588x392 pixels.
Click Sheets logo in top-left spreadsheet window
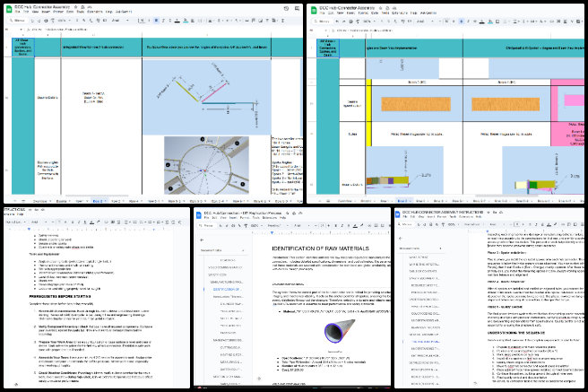7,10
